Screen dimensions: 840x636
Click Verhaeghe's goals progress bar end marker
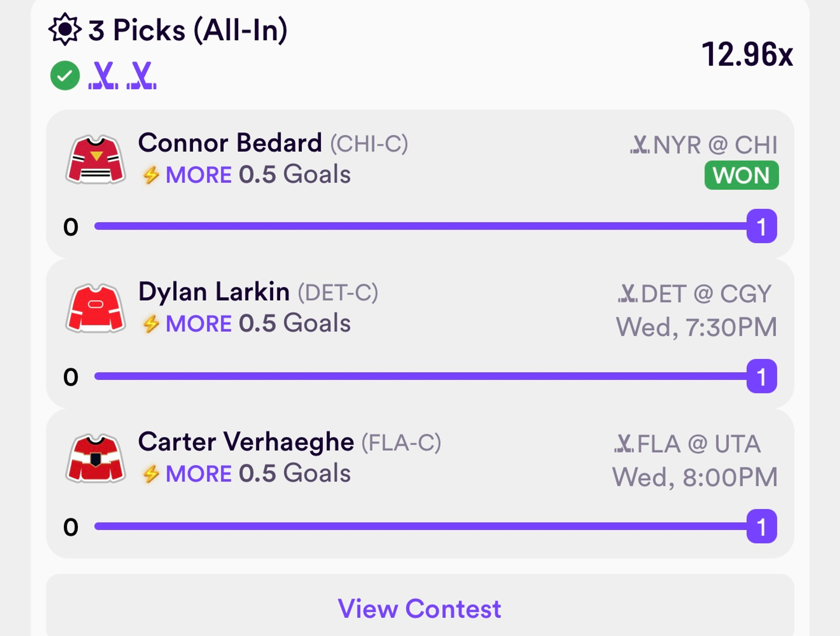click(762, 526)
